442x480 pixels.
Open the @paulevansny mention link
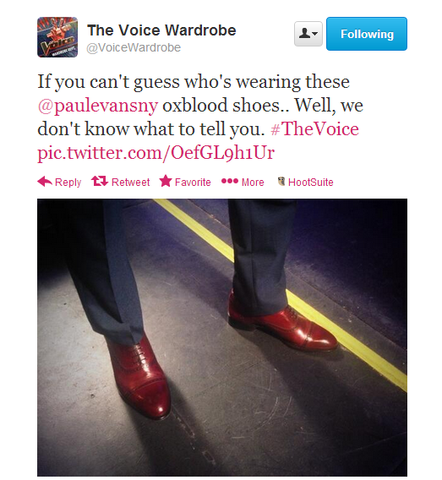pos(97,106)
